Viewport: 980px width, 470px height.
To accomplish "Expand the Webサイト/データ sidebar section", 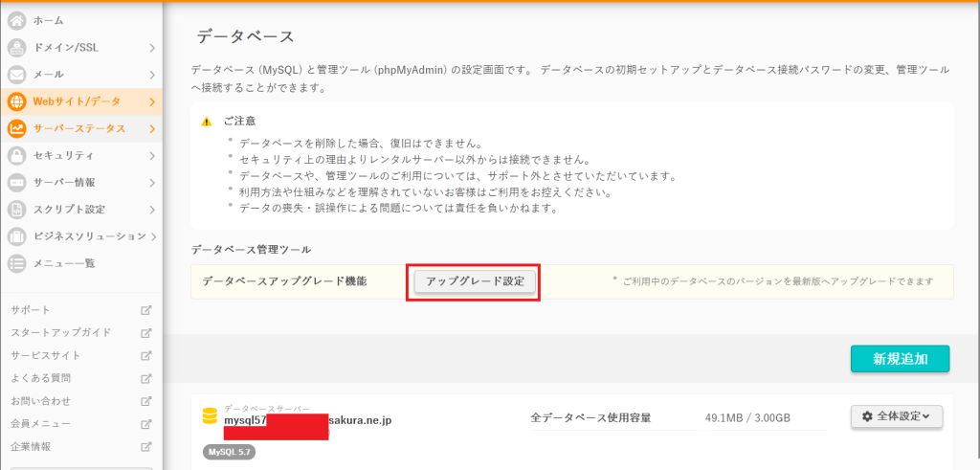I will (152, 101).
